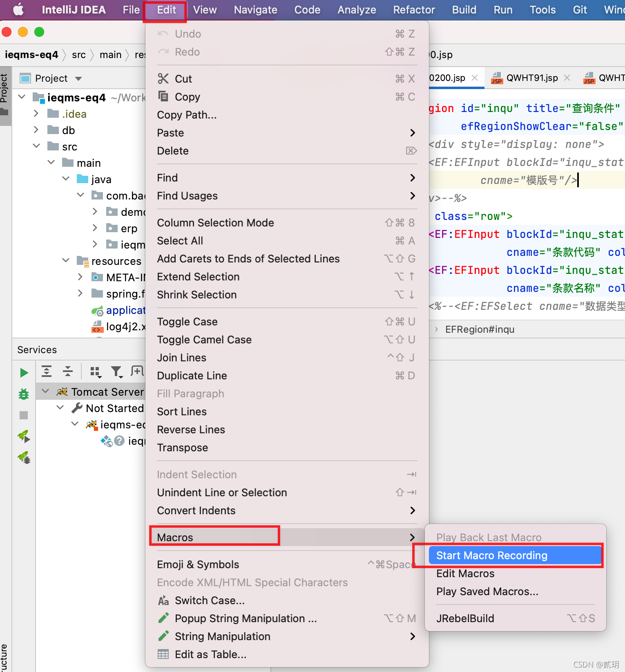Click the JRebel run rocket icon
The width and height of the screenshot is (625, 672).
pyautogui.click(x=24, y=437)
